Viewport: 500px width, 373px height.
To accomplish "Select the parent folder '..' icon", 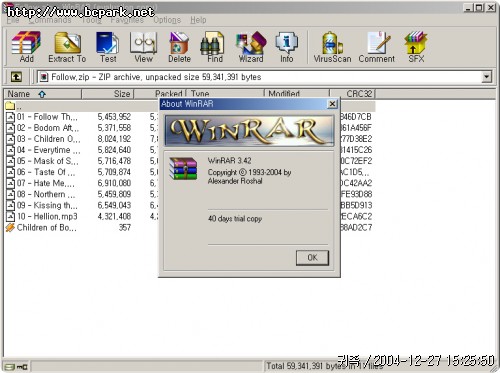I will tap(10, 106).
